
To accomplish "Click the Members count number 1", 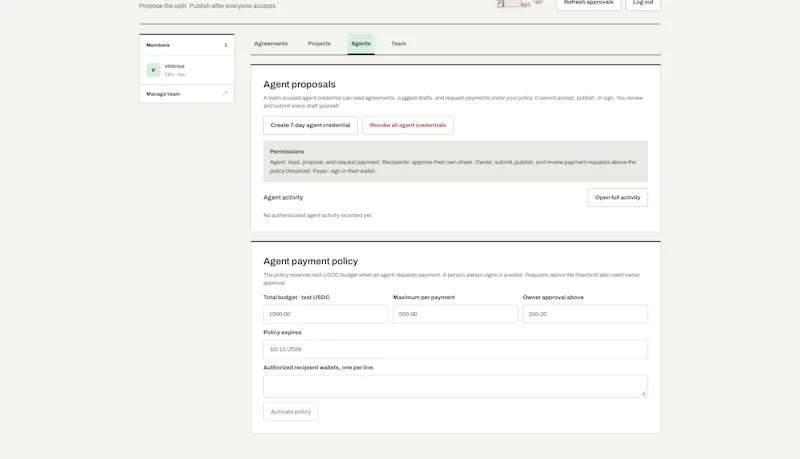I will pos(226,45).
